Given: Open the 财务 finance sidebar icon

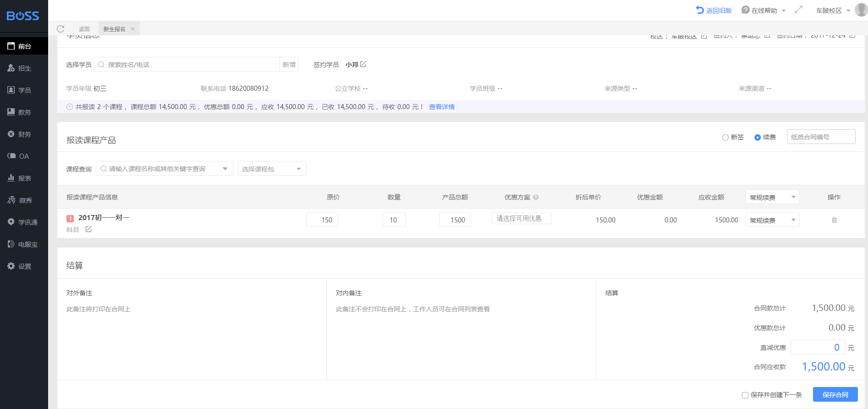Looking at the screenshot, I should [11, 134].
